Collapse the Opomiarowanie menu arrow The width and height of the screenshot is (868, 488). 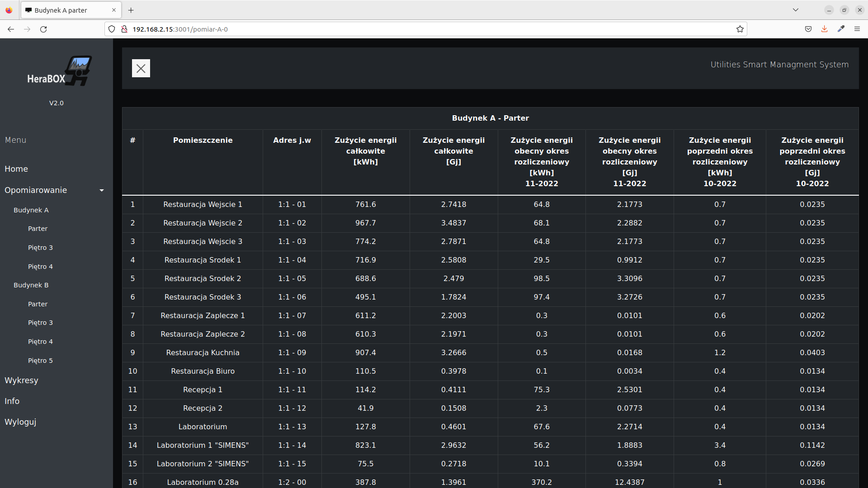tap(102, 190)
